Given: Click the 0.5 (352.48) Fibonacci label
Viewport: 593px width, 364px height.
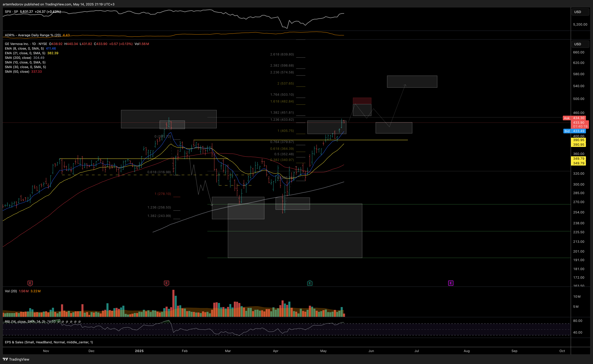Looking at the screenshot, I should 284,154.
